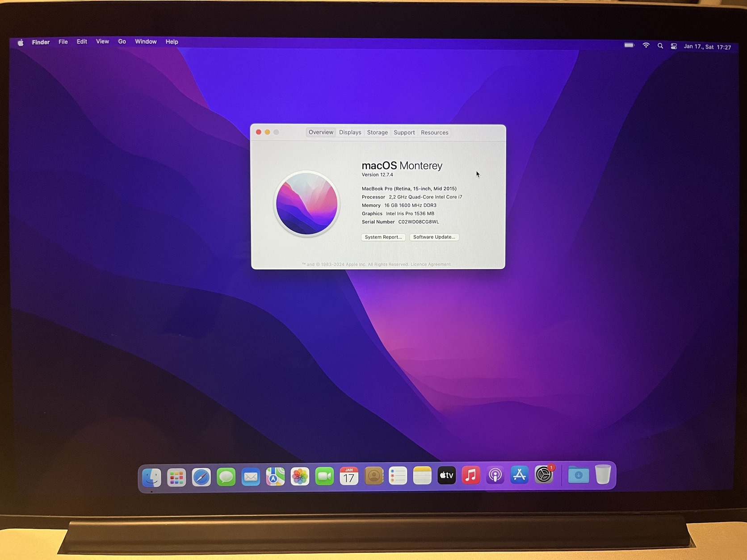Switch to the Storage tab
This screenshot has height=560, width=747.
378,133
